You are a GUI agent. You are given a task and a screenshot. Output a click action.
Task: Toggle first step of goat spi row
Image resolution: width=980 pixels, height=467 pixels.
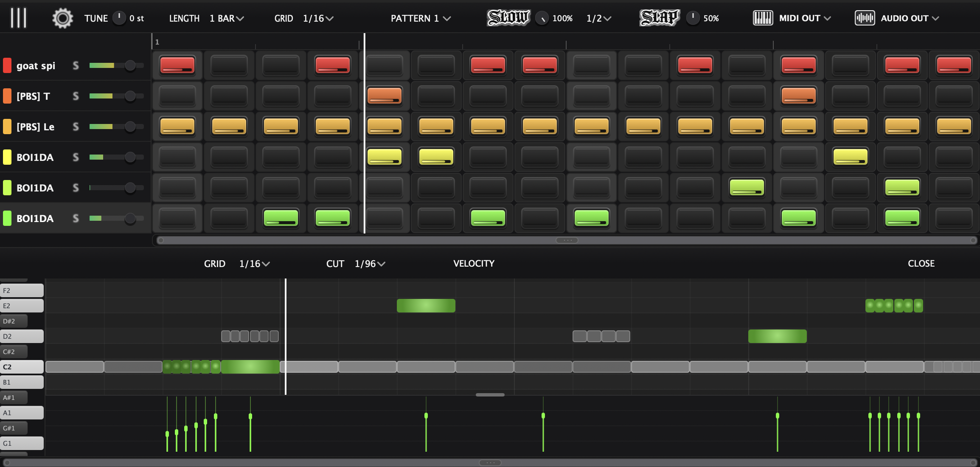(177, 65)
